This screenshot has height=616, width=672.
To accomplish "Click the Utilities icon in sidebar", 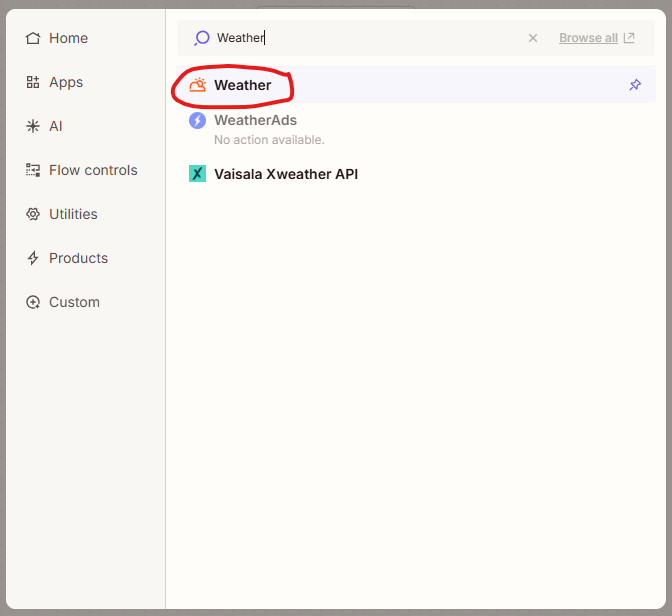I will click(33, 214).
